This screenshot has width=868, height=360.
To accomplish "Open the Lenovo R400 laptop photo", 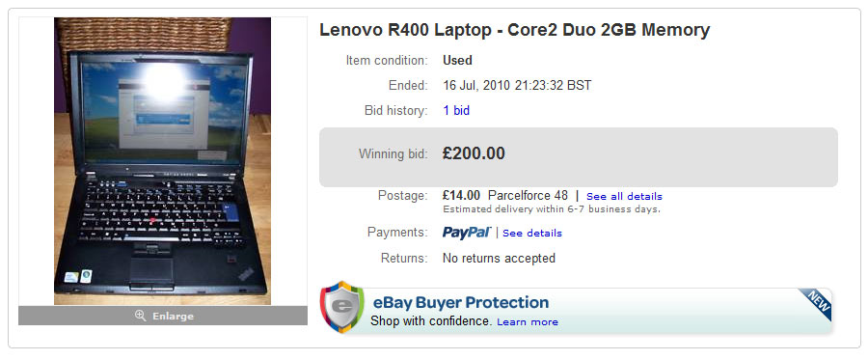I will (x=162, y=161).
